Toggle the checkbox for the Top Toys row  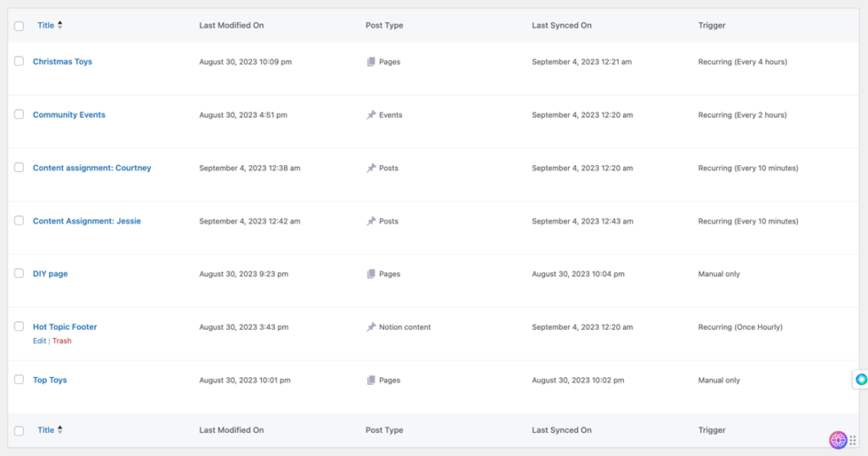19,380
